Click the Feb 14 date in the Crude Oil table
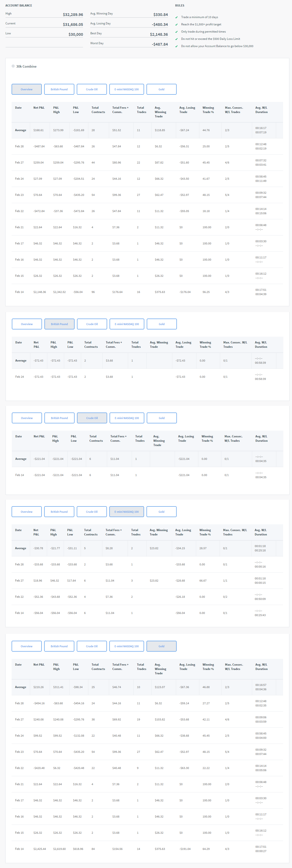The image size is (292, 868). pos(20,475)
